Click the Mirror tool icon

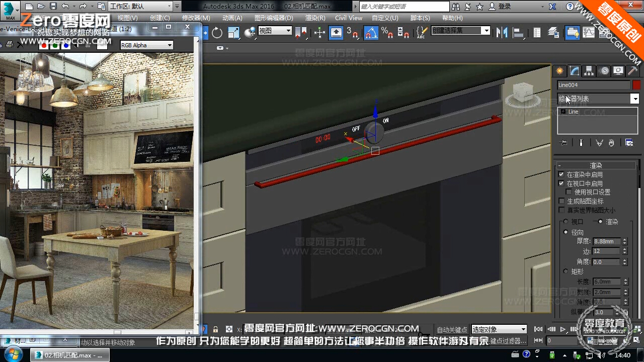coord(502,33)
